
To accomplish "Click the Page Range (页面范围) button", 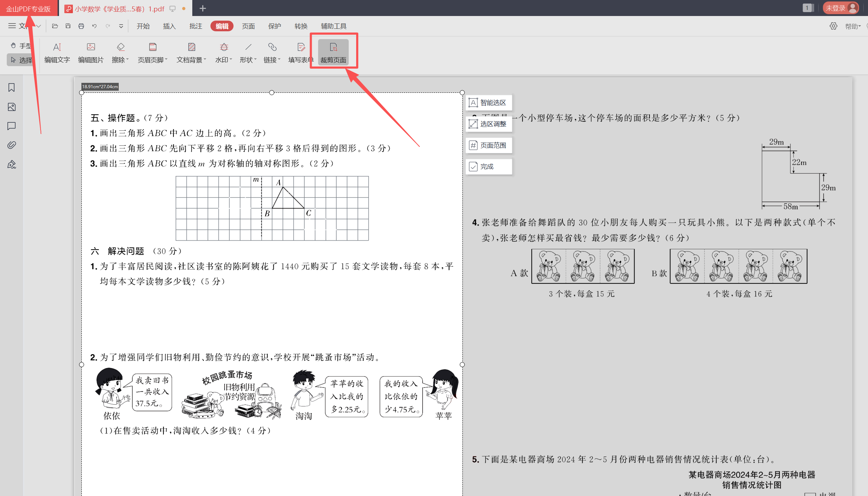I will point(489,145).
